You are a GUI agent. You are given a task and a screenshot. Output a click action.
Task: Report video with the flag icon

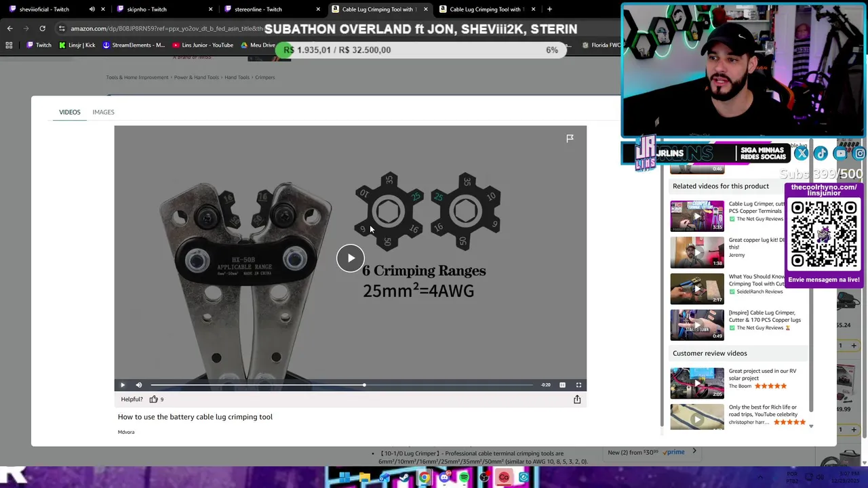point(570,138)
